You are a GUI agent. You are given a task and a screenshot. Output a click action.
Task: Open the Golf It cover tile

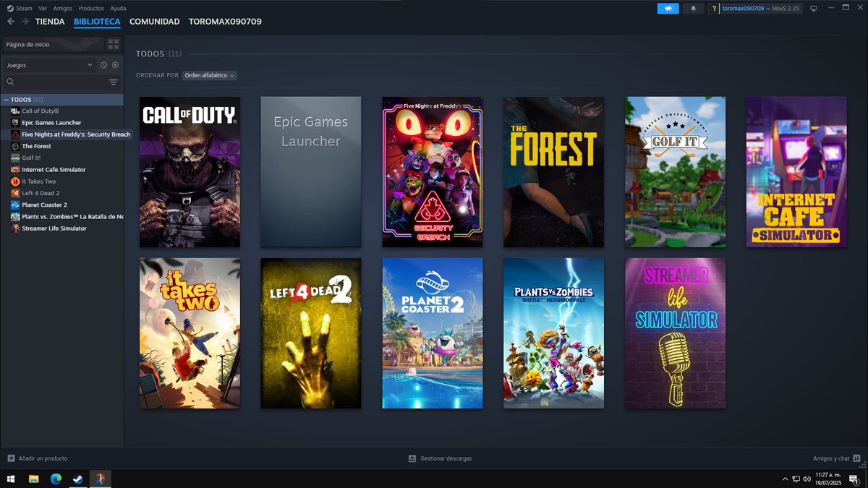676,172
